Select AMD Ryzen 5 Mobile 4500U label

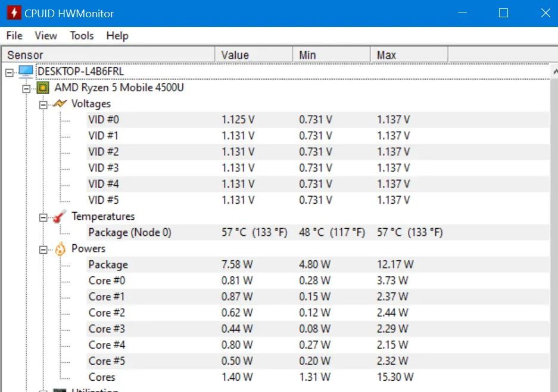point(119,88)
